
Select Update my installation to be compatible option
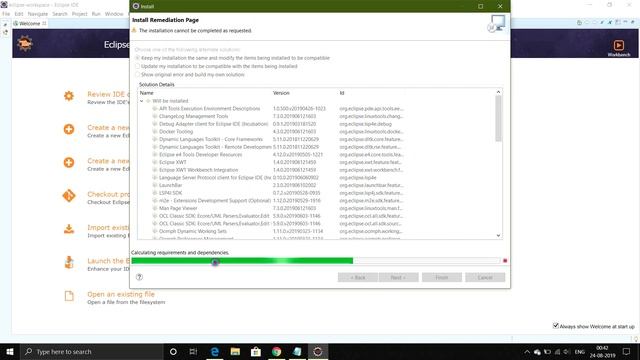click(x=138, y=66)
